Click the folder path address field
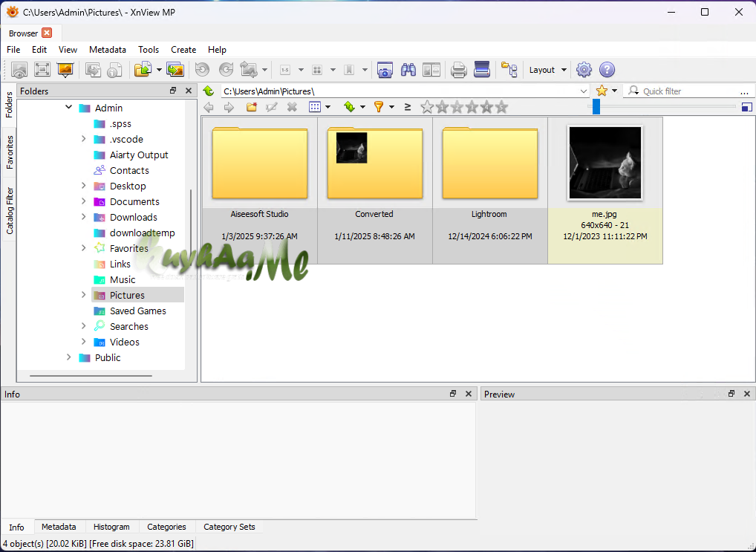Image resolution: width=756 pixels, height=552 pixels. click(400, 91)
